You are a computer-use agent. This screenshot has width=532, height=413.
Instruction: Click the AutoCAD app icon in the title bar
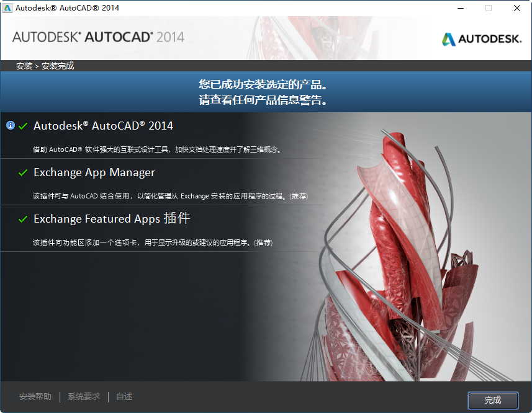coord(7,8)
